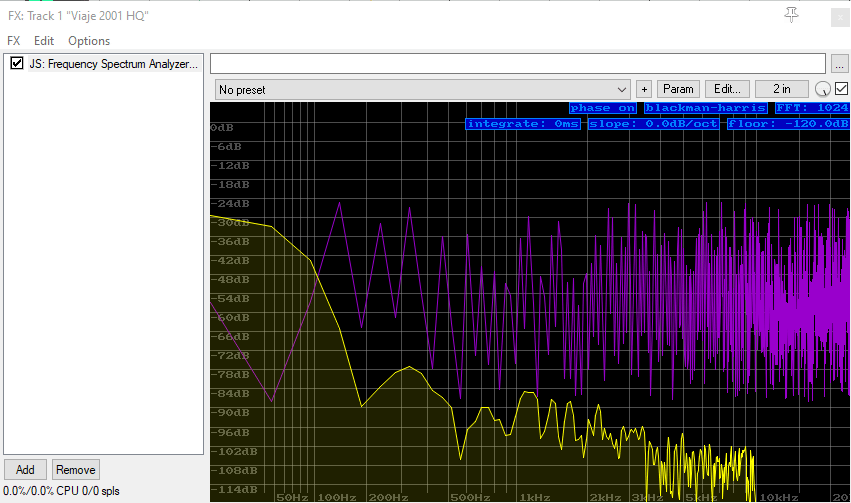Image resolution: width=851 pixels, height=503 pixels.
Task: Open the Edit menu
Action: (x=43, y=41)
